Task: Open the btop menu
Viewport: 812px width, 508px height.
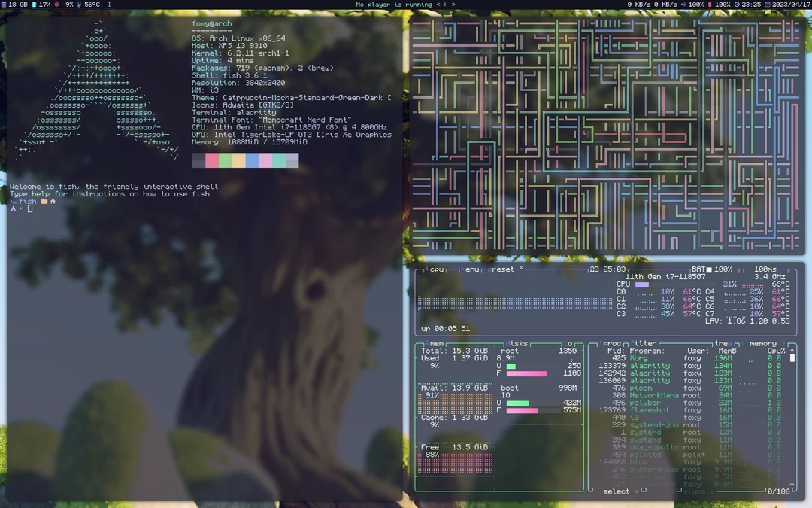Action: [x=470, y=269]
